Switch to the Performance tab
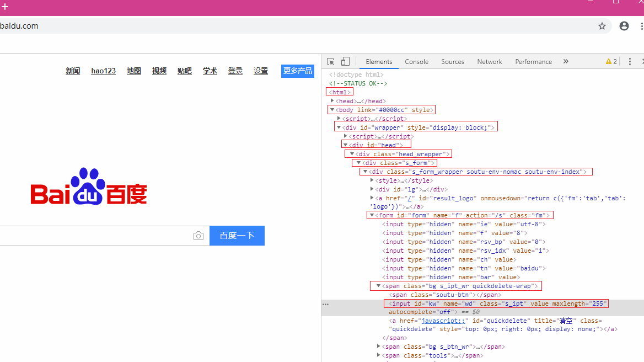 point(534,62)
